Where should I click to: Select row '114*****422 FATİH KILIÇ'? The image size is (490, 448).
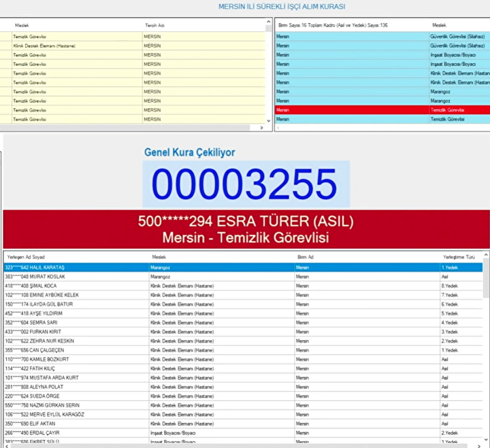243,368
